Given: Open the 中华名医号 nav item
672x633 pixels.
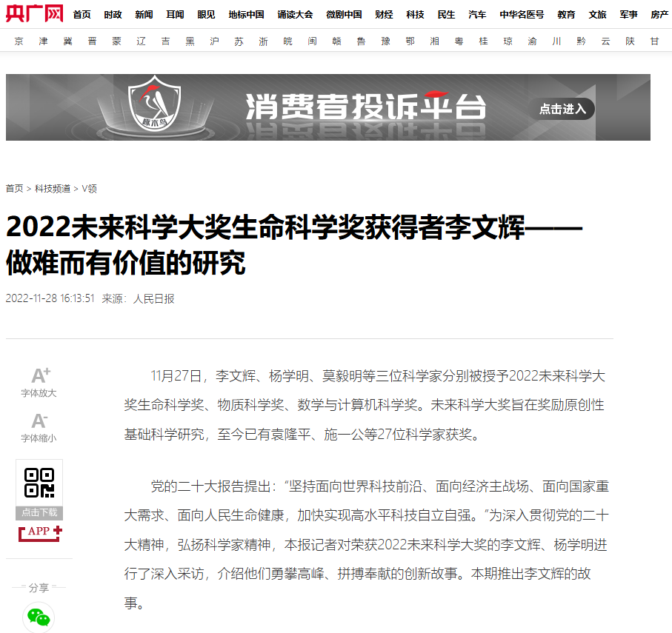Looking at the screenshot, I should pyautogui.click(x=521, y=15).
